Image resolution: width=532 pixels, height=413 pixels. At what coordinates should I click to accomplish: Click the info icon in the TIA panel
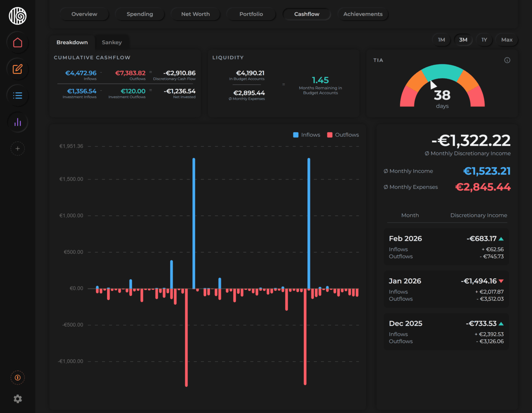507,60
